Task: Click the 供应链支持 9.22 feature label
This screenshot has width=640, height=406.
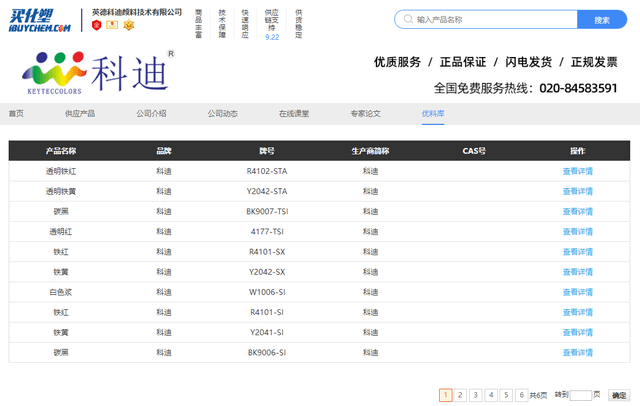Action: (272, 24)
